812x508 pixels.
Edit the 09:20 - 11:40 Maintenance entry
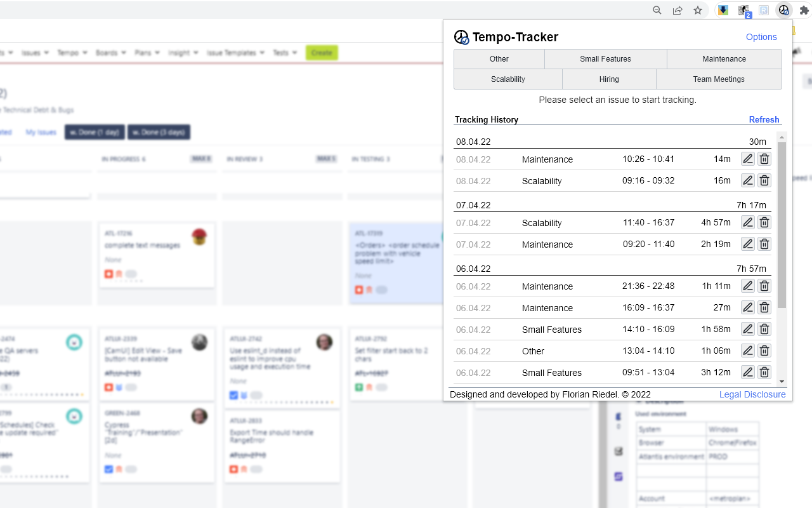(748, 244)
